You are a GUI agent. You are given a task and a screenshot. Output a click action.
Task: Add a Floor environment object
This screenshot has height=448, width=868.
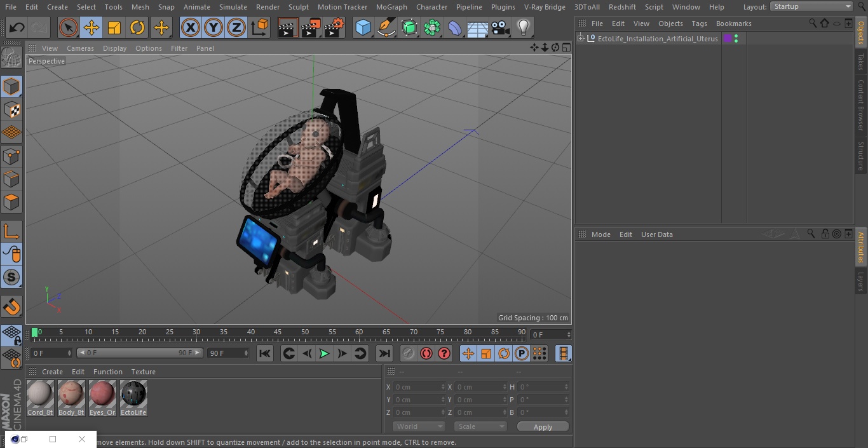point(478,27)
